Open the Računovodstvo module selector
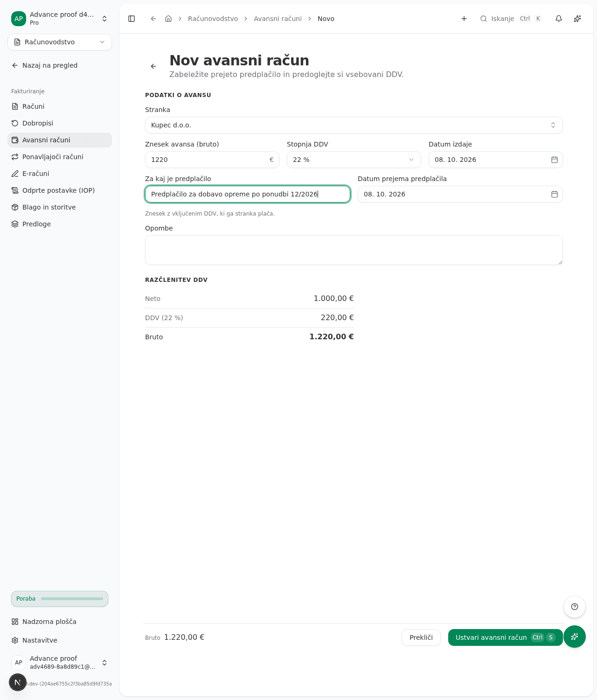 pos(60,42)
